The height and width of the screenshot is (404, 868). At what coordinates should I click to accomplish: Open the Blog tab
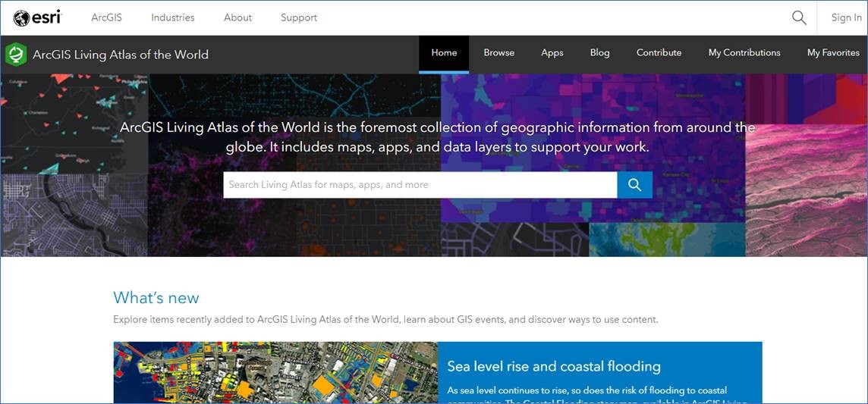click(x=599, y=53)
